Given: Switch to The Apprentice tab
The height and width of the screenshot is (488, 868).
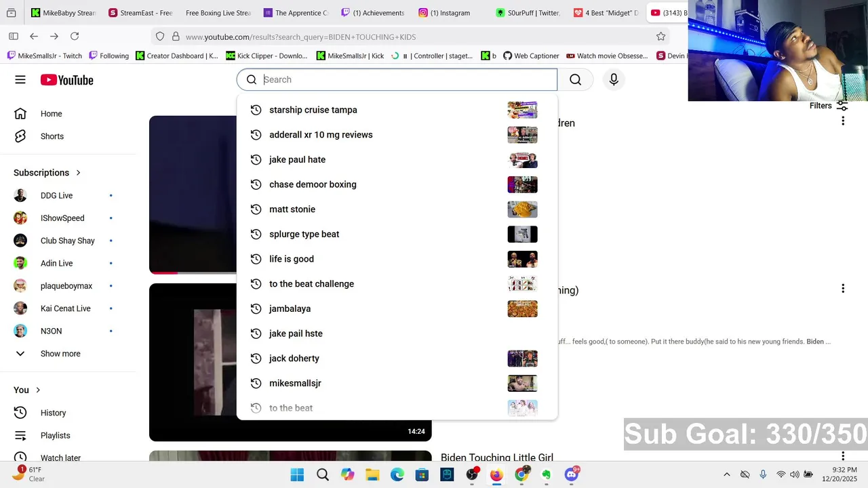Looking at the screenshot, I should pyautogui.click(x=296, y=13).
